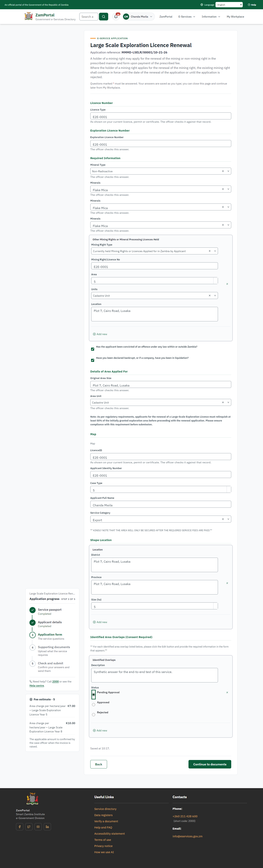
Task: Select the Pending Approval radio button
Action: click(x=94, y=694)
